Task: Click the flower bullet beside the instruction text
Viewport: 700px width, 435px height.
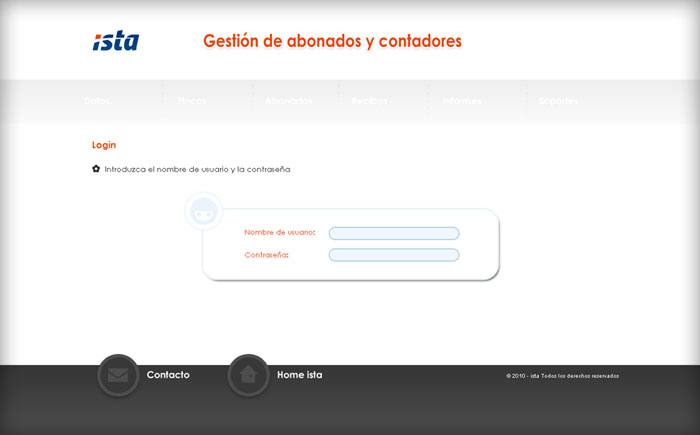Action: 96,169
